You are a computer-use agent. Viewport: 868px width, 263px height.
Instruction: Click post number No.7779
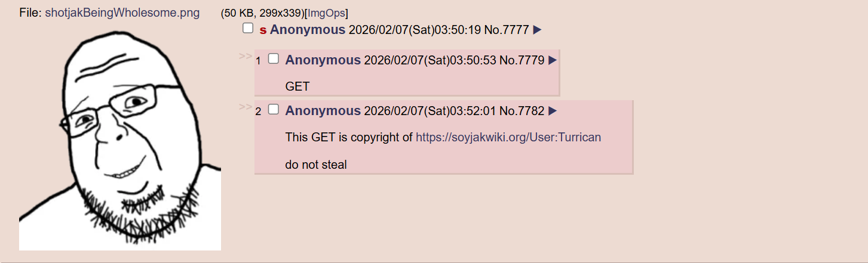click(x=522, y=60)
